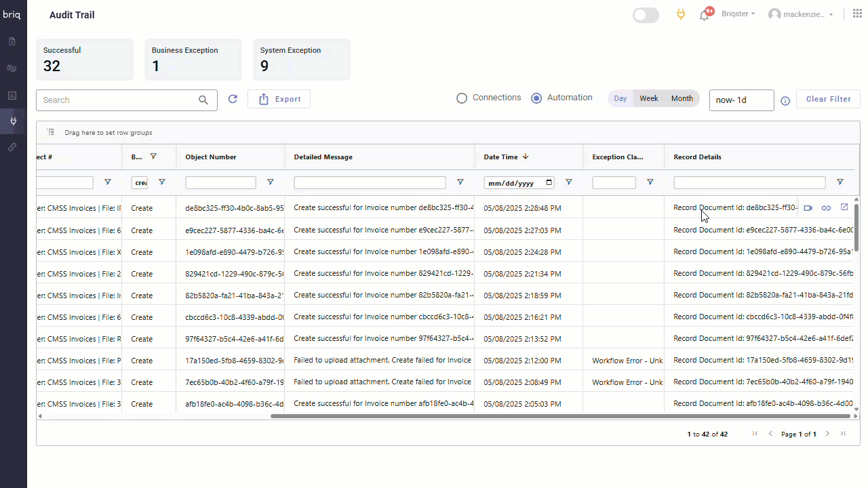Open filter options for Record Details filter
868x488 pixels.
point(840,182)
